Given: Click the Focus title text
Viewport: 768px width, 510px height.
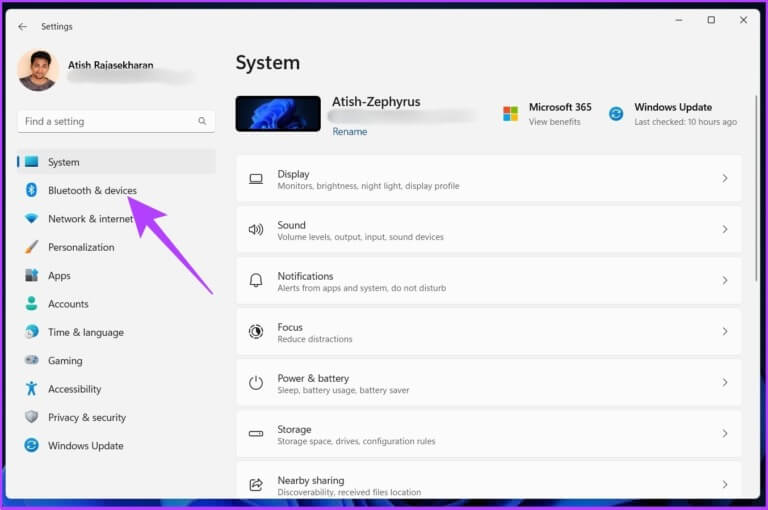Looking at the screenshot, I should point(290,327).
